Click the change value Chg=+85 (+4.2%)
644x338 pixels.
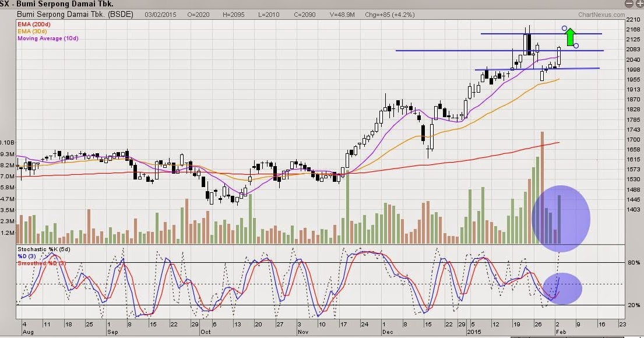[390, 15]
